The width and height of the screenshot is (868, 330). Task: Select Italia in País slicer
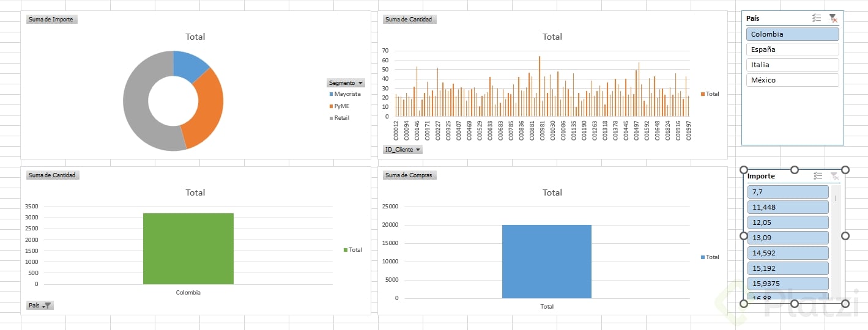click(793, 65)
